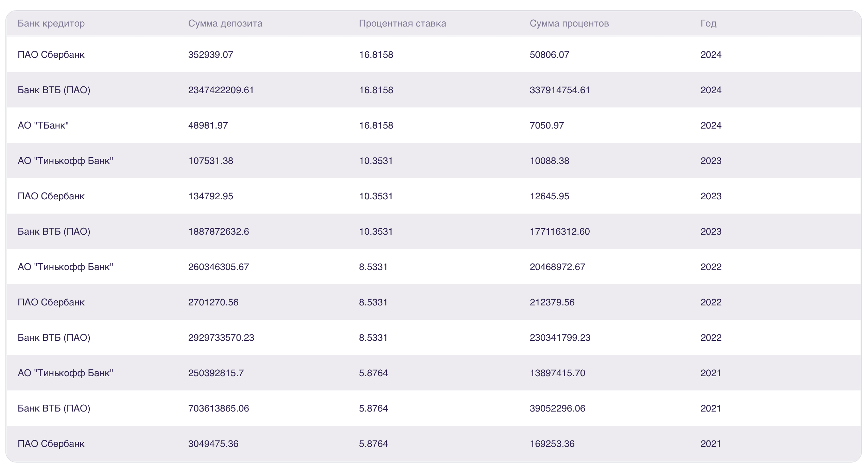This screenshot has width=868, height=468.
Task: Select deposit value 2701270.56
Action: 213,302
